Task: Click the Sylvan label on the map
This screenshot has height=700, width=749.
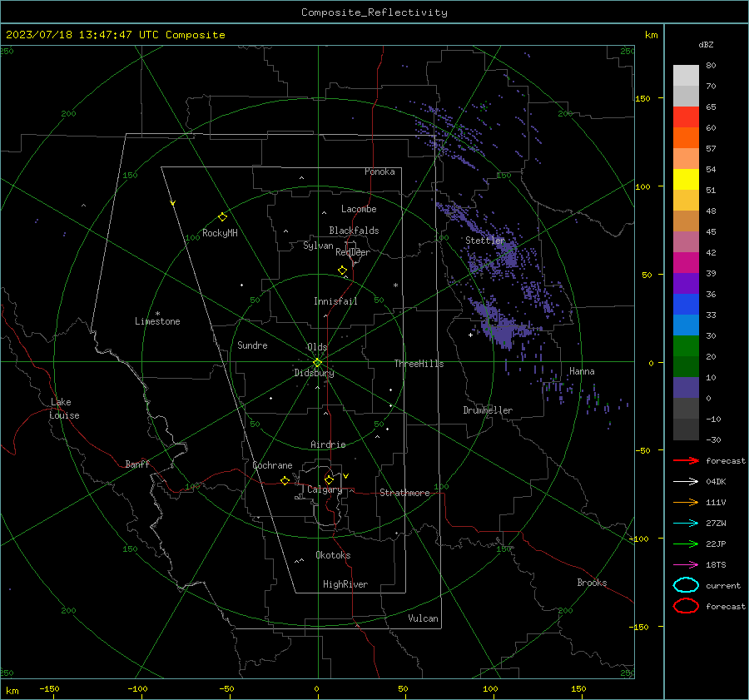Action: [x=318, y=246]
